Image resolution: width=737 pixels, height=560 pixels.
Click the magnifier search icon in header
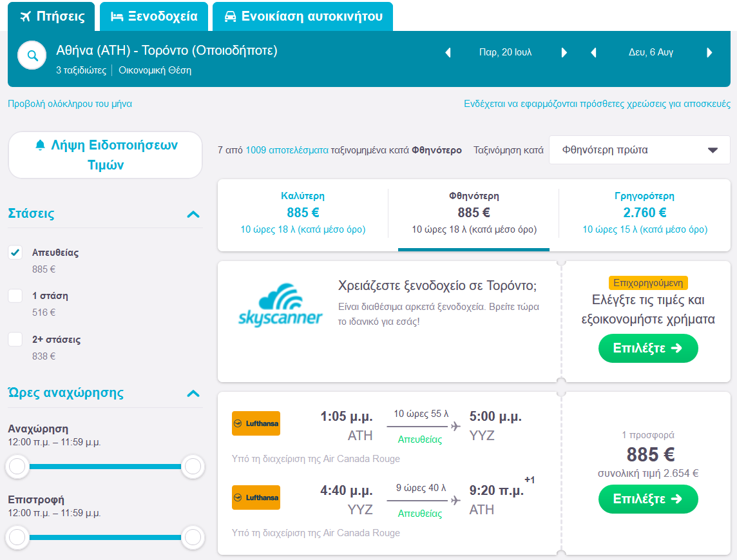click(32, 55)
